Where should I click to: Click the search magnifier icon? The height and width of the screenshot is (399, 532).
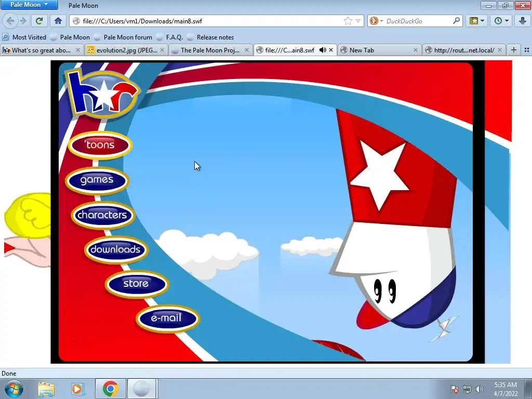(x=456, y=21)
